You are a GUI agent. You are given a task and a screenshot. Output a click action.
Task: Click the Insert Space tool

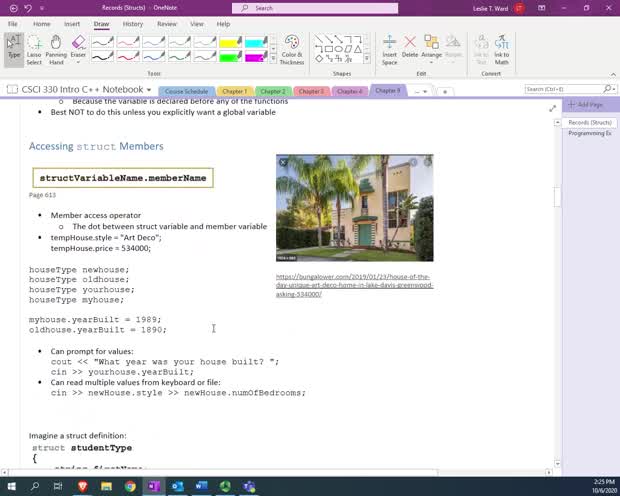389,49
